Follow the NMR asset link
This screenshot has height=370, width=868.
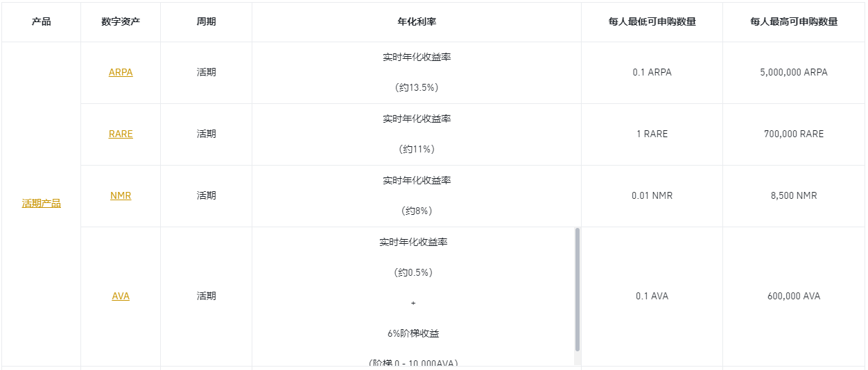click(x=121, y=195)
